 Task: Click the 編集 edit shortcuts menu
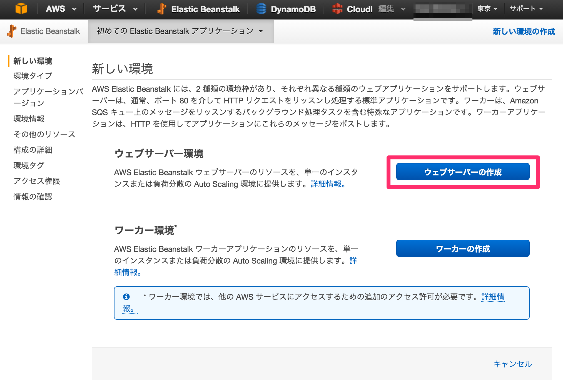coord(392,9)
